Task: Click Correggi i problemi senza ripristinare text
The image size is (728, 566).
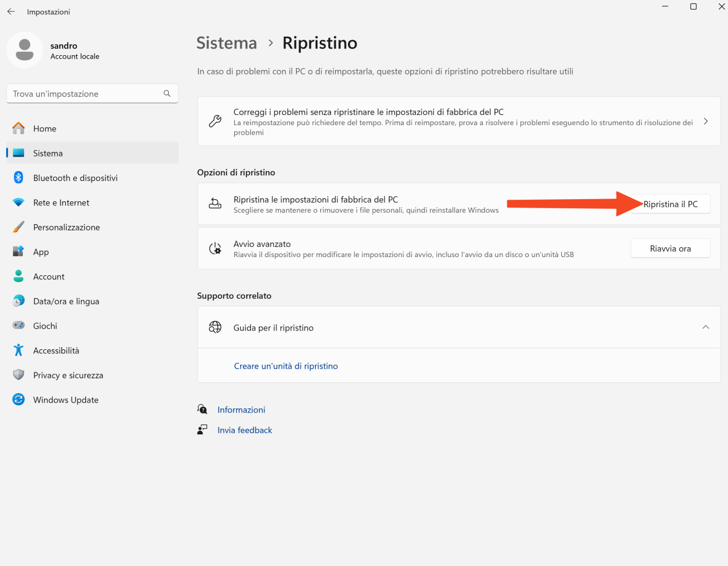Action: click(369, 112)
